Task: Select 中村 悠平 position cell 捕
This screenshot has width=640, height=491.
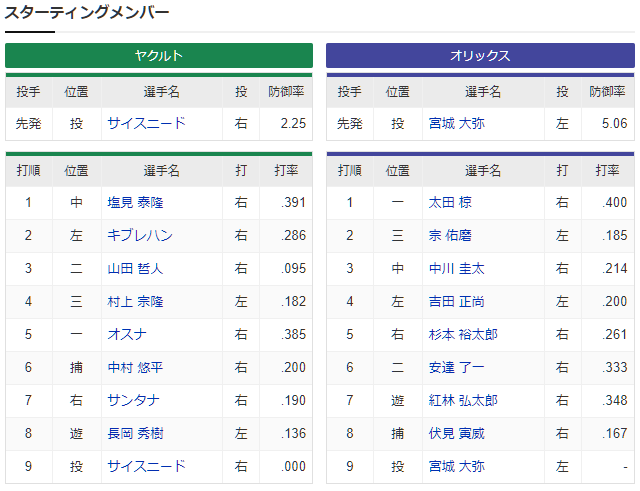Action: (x=76, y=367)
